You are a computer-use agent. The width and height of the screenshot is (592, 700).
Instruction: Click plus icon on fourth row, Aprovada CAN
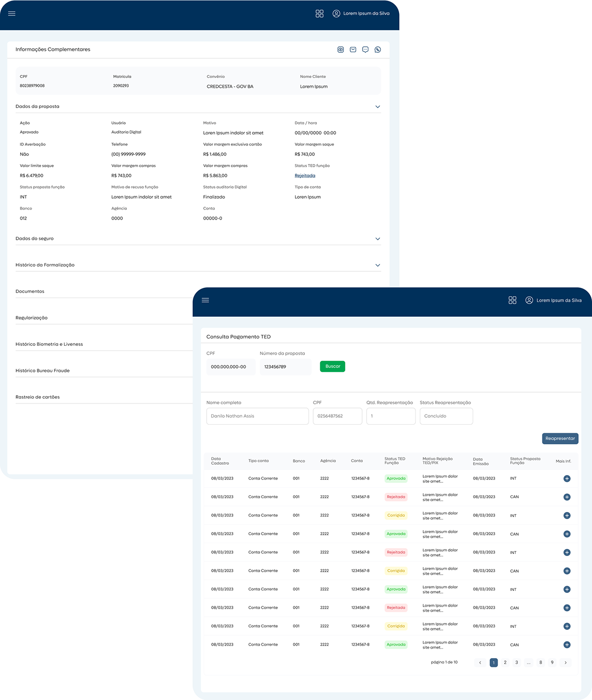tap(567, 534)
